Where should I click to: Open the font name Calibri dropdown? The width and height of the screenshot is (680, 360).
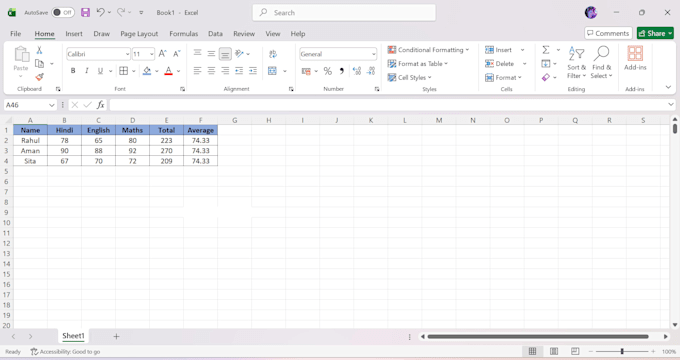click(127, 54)
